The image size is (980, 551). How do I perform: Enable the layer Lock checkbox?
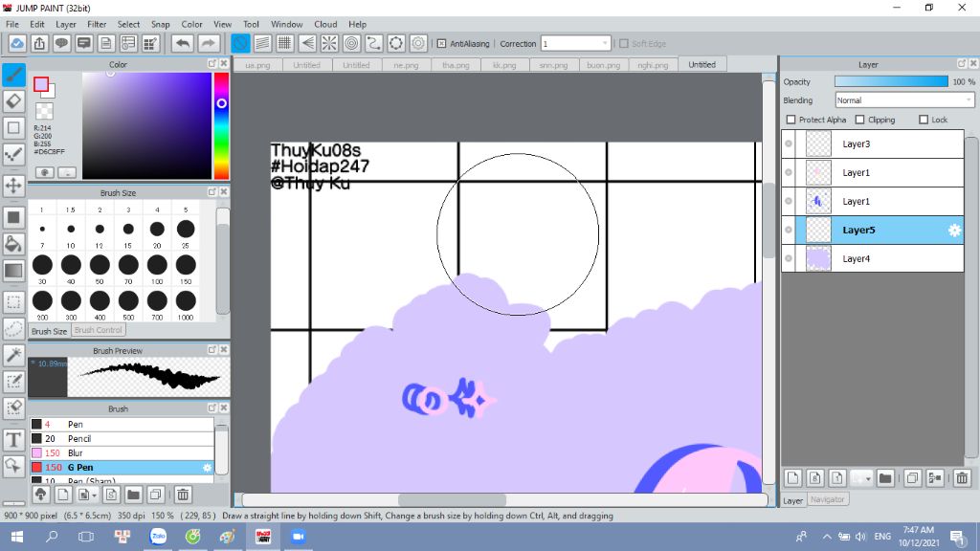pos(924,120)
